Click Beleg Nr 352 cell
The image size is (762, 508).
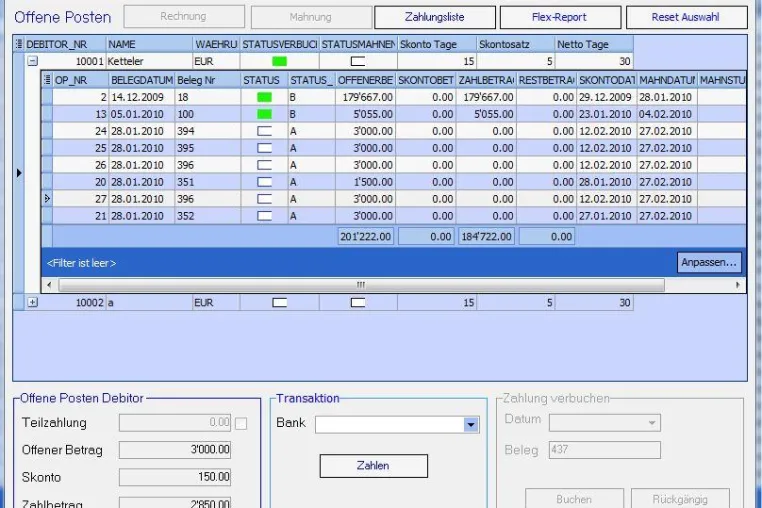[208, 216]
